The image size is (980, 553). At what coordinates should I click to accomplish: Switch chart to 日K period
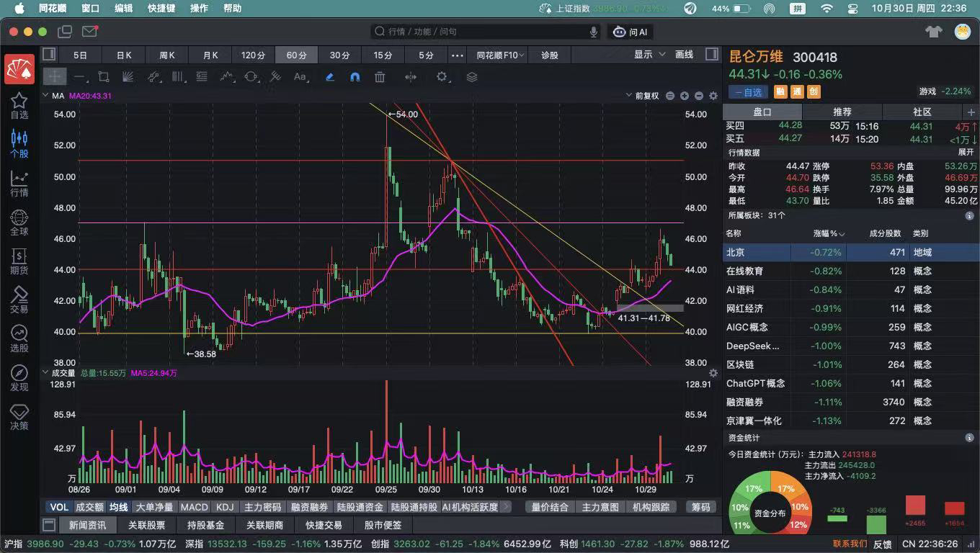(x=124, y=55)
